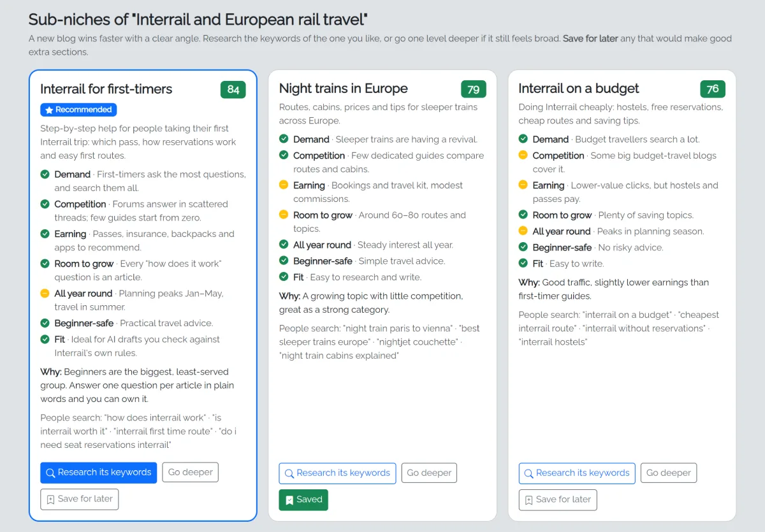Click 'Sleeper trains are having a revival' text

click(407, 139)
